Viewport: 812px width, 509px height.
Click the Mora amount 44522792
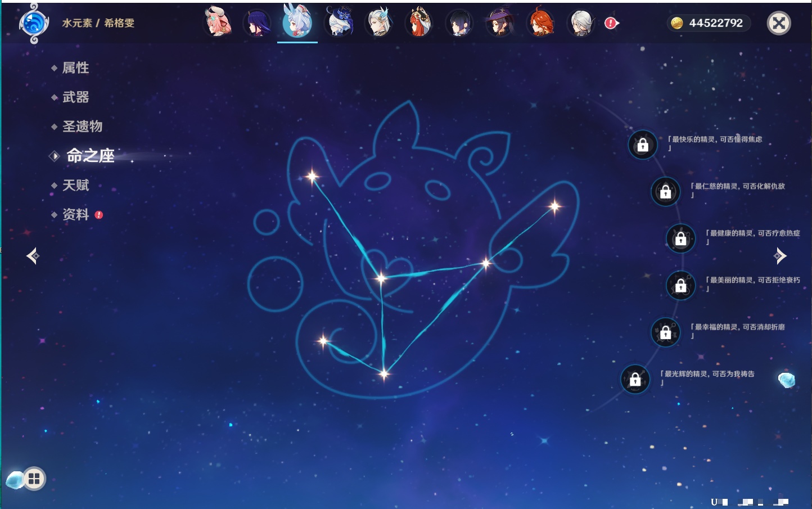point(716,23)
